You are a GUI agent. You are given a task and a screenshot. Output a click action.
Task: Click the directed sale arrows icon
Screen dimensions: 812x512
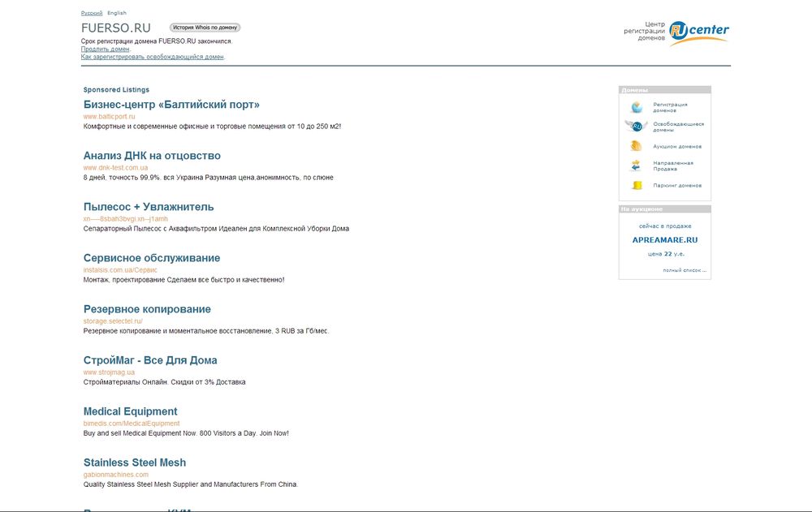636,166
